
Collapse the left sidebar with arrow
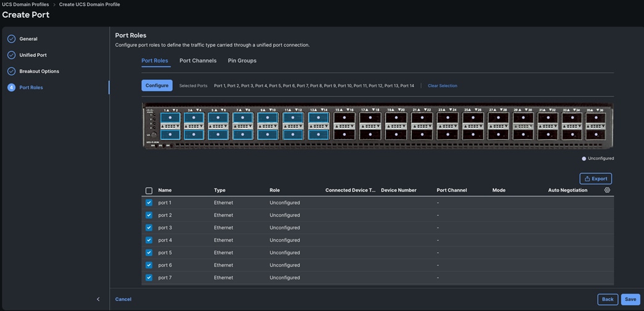(98, 299)
